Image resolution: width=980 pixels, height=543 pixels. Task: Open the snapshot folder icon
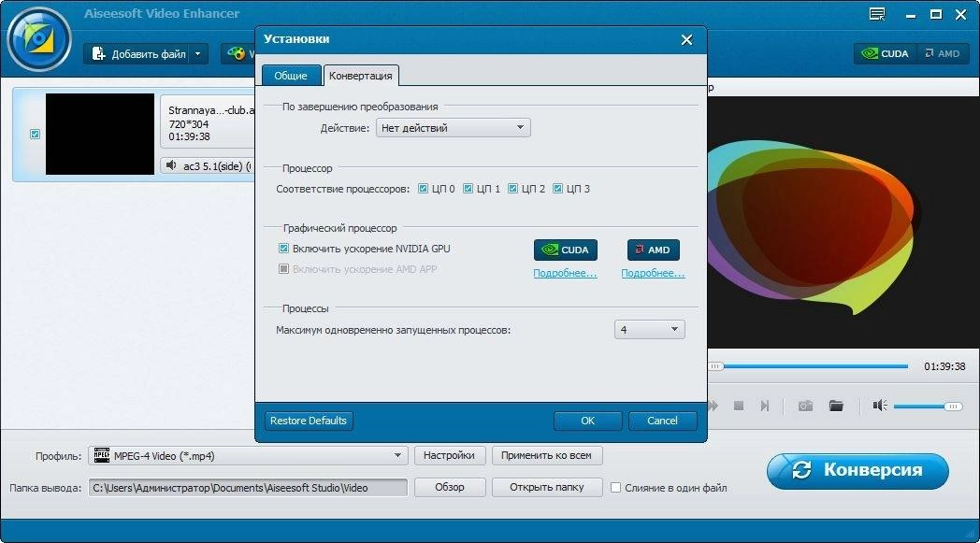point(836,406)
